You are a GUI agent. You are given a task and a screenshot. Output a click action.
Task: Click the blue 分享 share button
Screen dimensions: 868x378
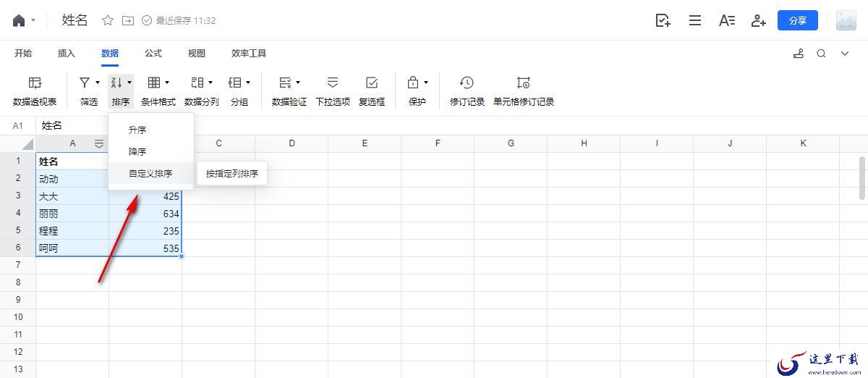point(798,20)
